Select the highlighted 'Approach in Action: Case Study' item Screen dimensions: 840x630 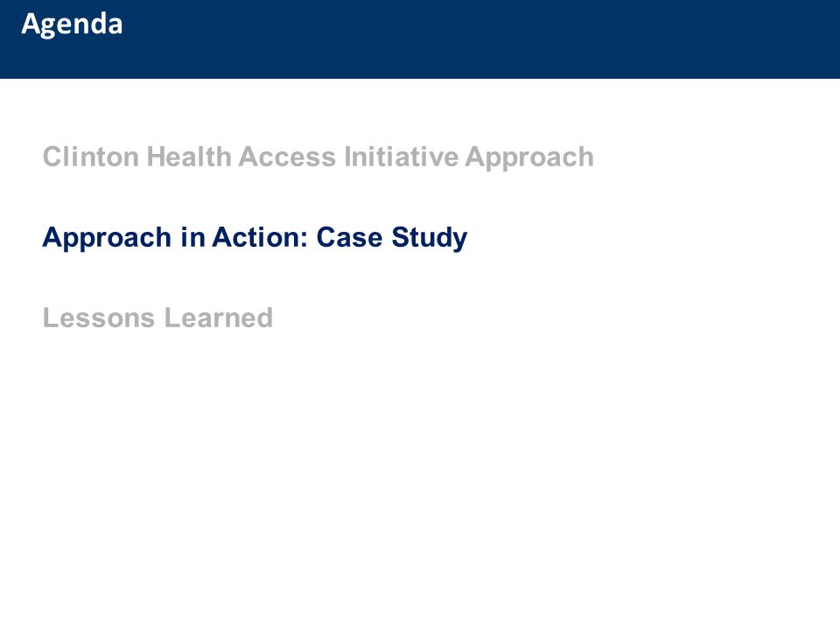point(255,238)
